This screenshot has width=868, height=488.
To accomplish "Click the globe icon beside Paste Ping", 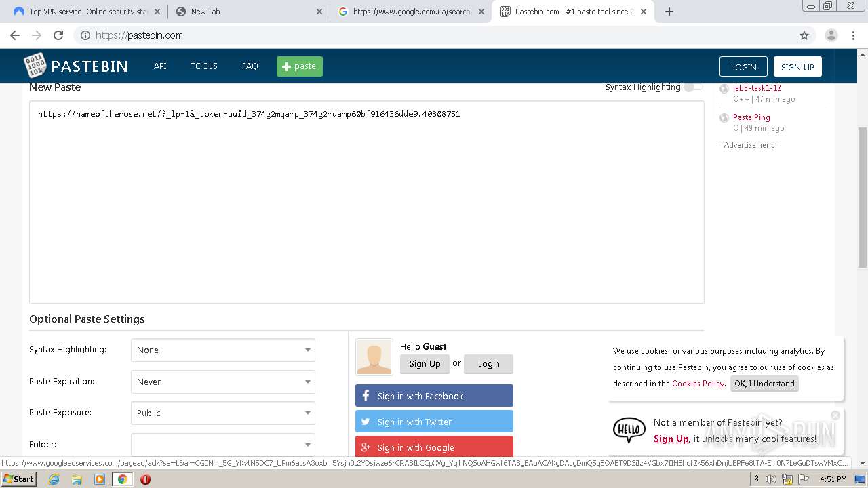I will 724,117.
